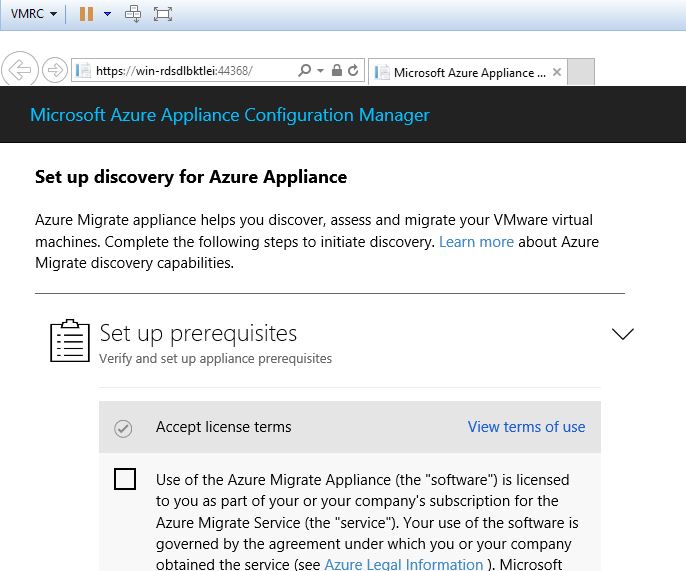Click the security lock icon in address bar

336,70
